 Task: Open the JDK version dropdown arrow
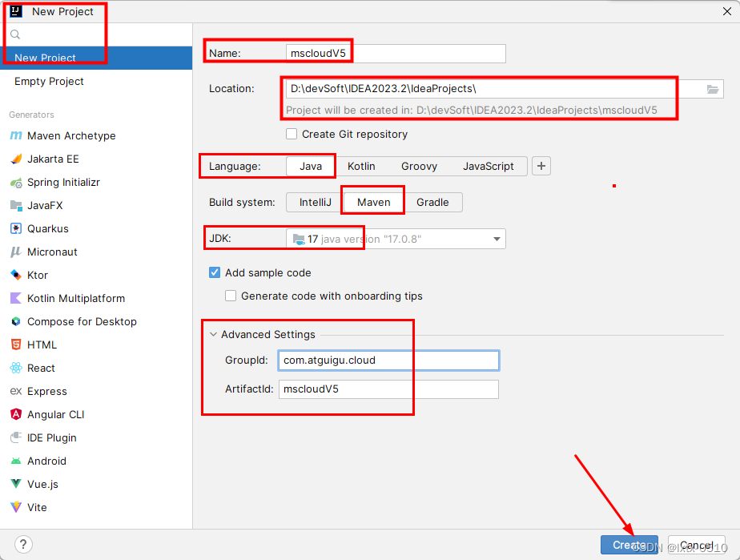pyautogui.click(x=497, y=239)
